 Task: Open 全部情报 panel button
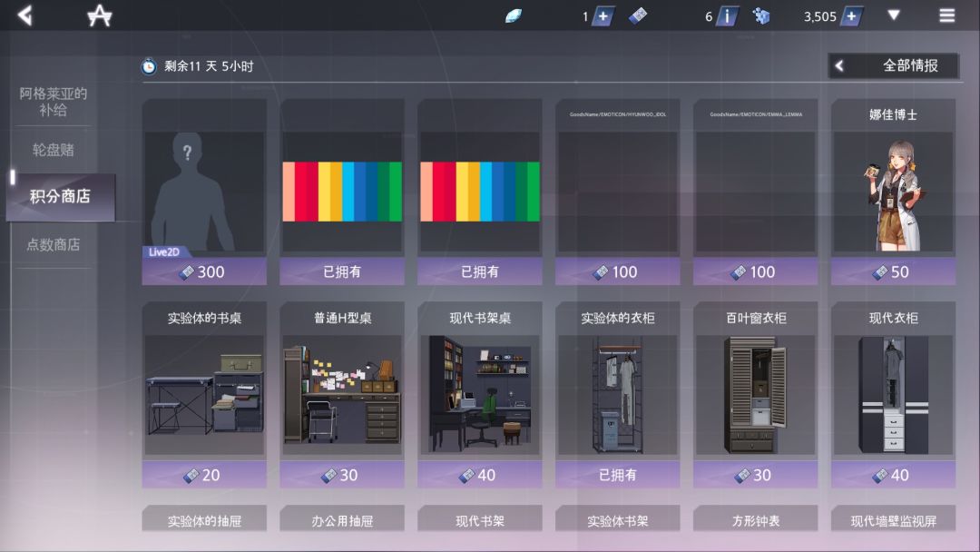click(893, 65)
